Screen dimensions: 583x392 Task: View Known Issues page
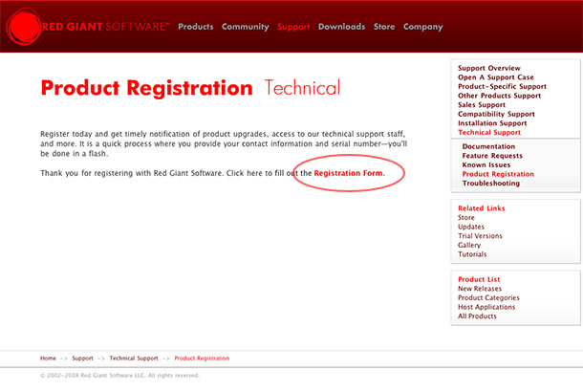pyautogui.click(x=486, y=164)
